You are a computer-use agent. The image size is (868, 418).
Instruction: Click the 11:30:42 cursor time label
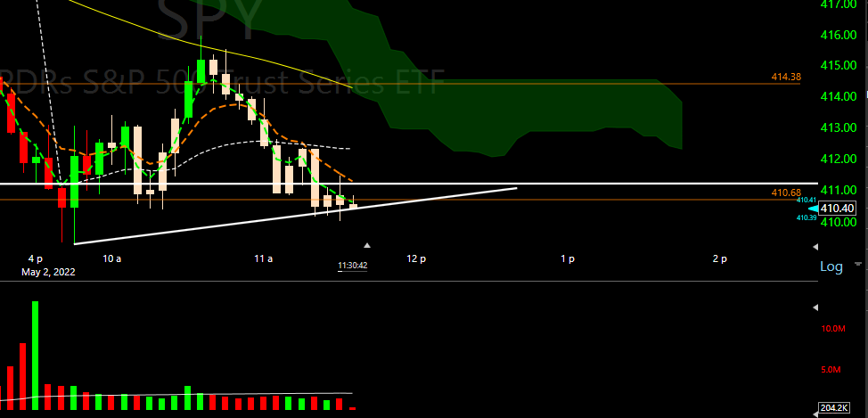click(353, 266)
